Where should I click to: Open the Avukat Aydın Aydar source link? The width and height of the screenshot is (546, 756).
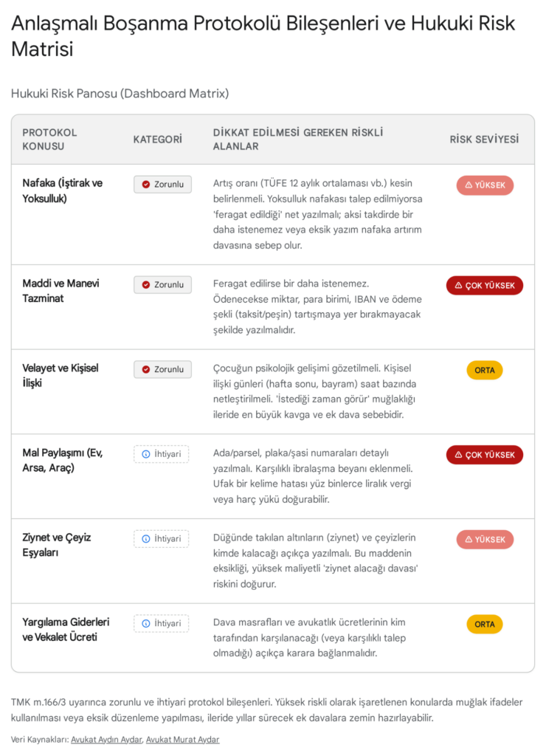coord(106,740)
